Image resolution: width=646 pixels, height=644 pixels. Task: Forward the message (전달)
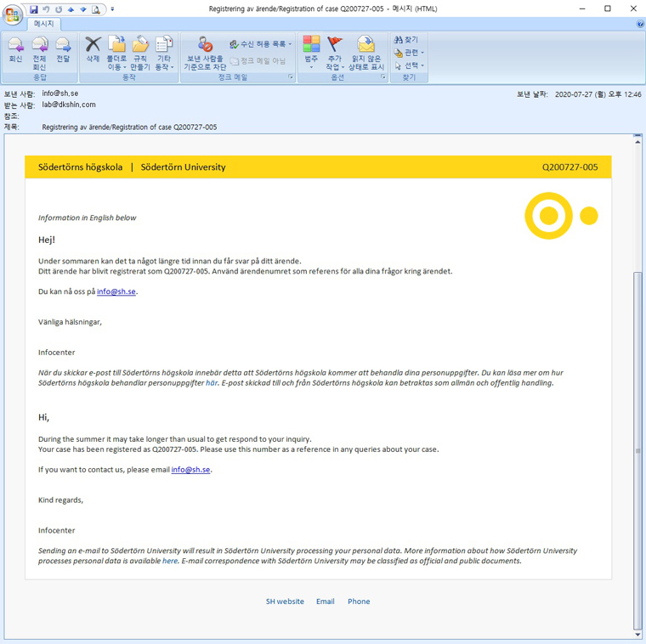point(63,50)
